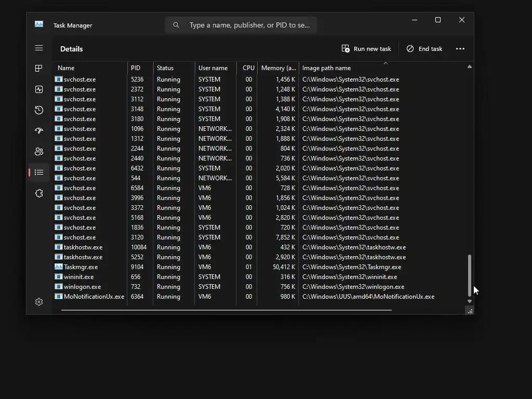The image size is (532, 399).
Task: Click winlogon.exe process icon
Action: (59, 286)
